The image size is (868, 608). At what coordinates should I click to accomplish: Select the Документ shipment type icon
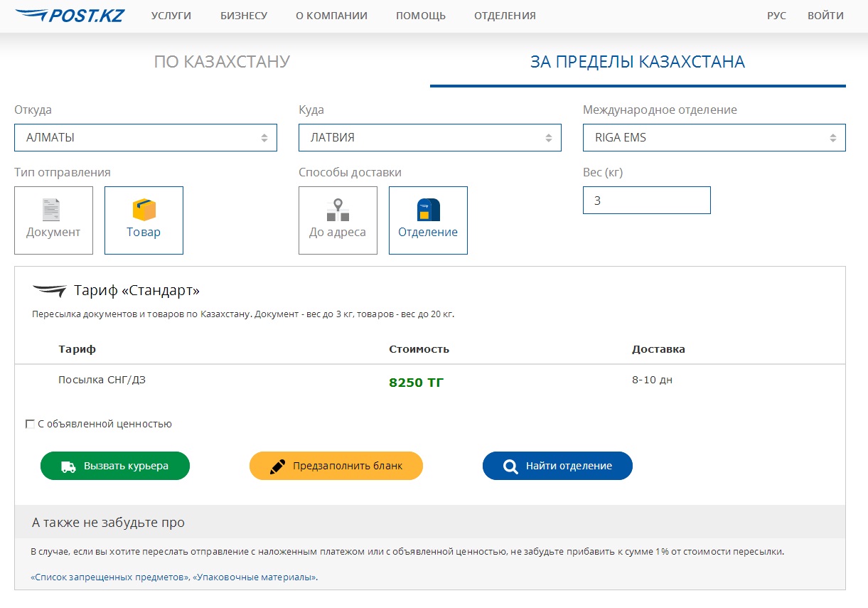(x=52, y=210)
